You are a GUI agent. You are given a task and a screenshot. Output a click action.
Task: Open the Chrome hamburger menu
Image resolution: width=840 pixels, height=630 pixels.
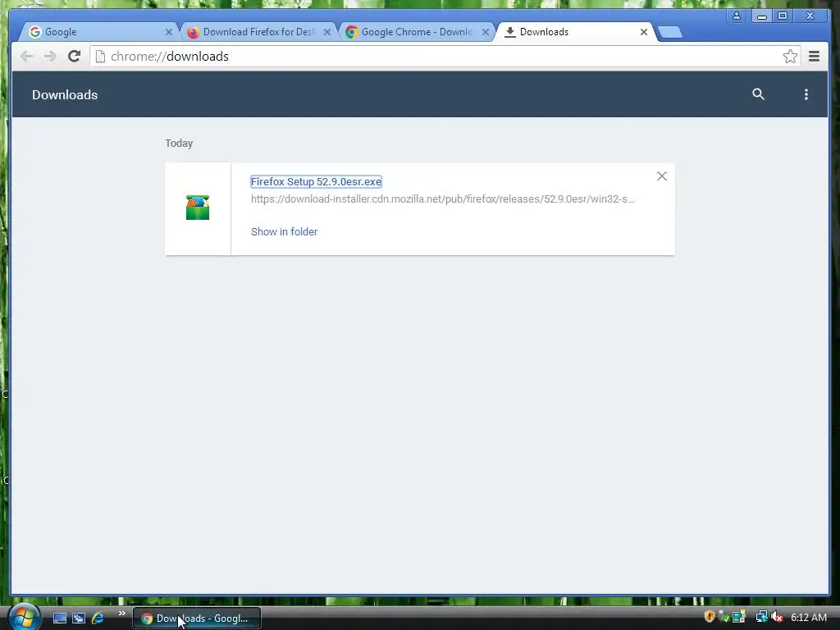tap(814, 57)
